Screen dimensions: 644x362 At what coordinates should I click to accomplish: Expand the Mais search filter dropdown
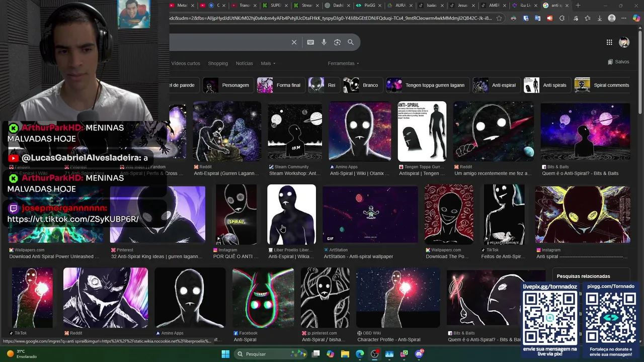[x=268, y=63]
